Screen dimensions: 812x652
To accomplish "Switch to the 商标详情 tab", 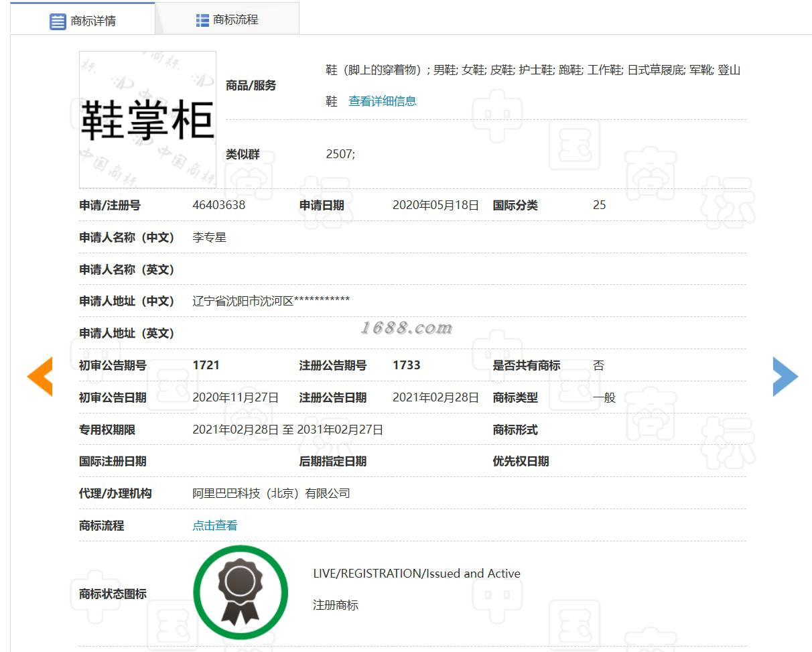I will [x=82, y=19].
